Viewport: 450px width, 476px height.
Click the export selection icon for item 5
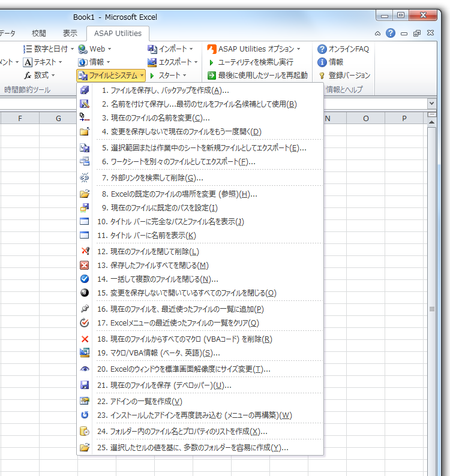(x=85, y=148)
